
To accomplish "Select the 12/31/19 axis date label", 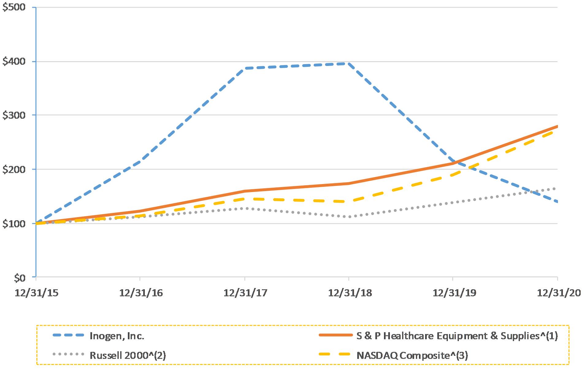I will pyautogui.click(x=454, y=293).
